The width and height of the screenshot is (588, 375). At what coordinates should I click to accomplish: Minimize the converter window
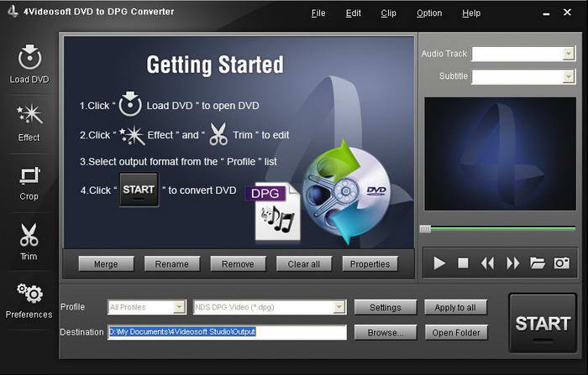(x=546, y=13)
